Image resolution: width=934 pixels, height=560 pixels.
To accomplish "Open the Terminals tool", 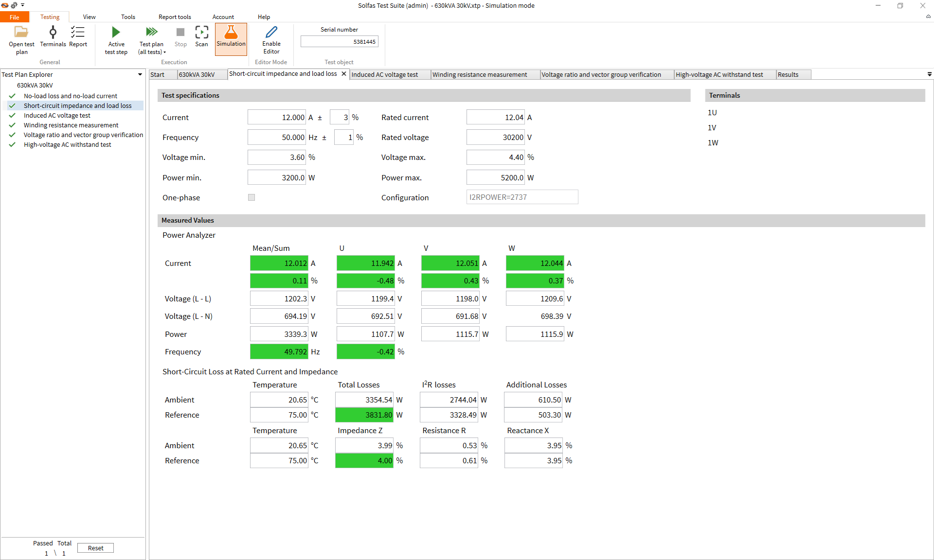I will tap(53, 33).
